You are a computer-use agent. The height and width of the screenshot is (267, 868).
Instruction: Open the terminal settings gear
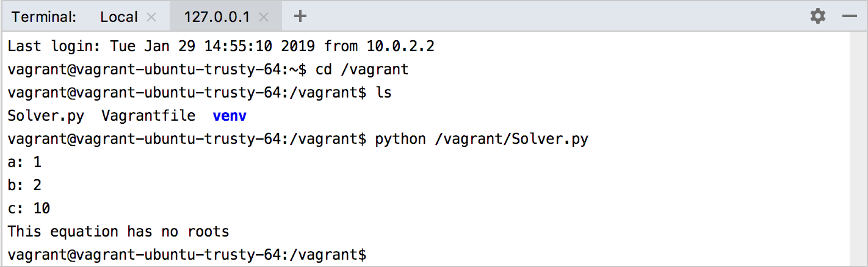[x=818, y=16]
